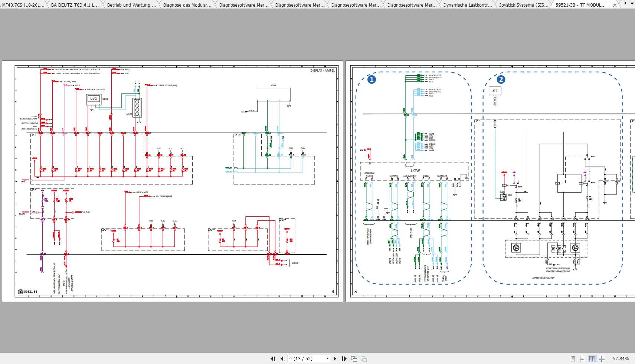635x364 pixels.
Task: Click the UVG box in schematic
Action: coord(94,99)
